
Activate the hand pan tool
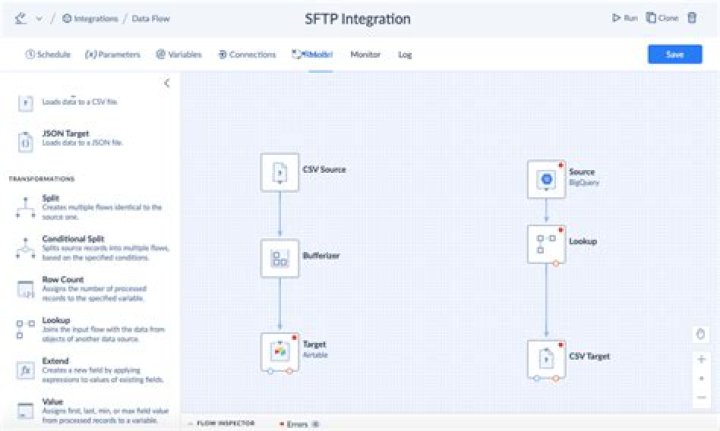click(x=701, y=334)
